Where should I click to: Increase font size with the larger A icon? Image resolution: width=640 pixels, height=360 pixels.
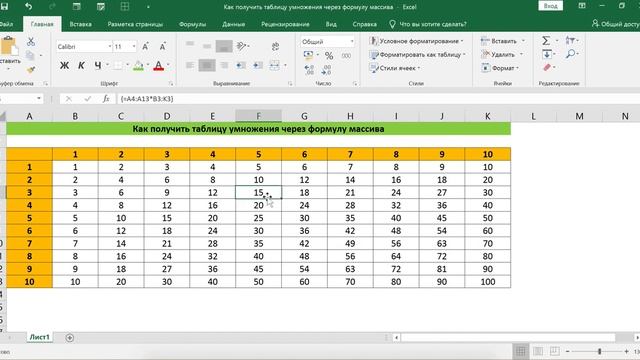pyautogui.click(x=145, y=47)
